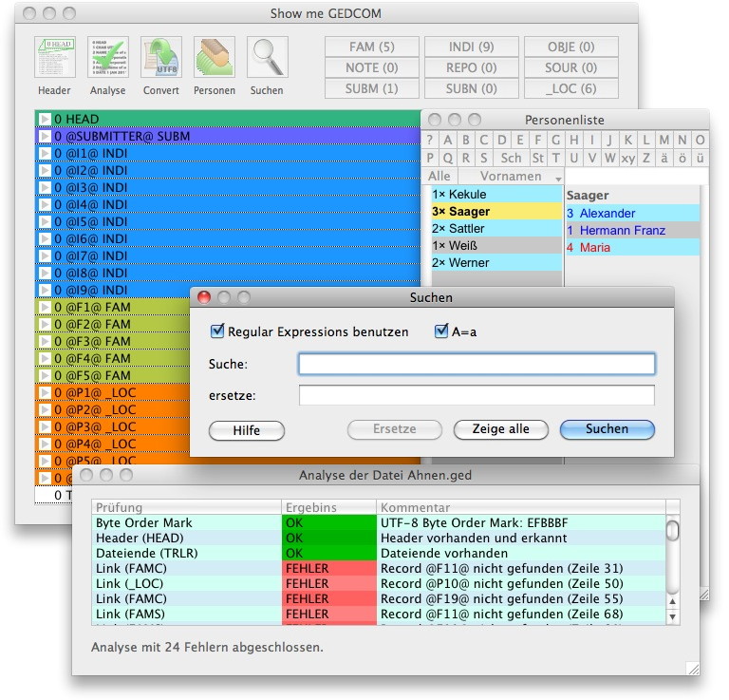Run the Analyse tool icon
Image resolution: width=729 pixels, height=700 pixels.
click(107, 58)
